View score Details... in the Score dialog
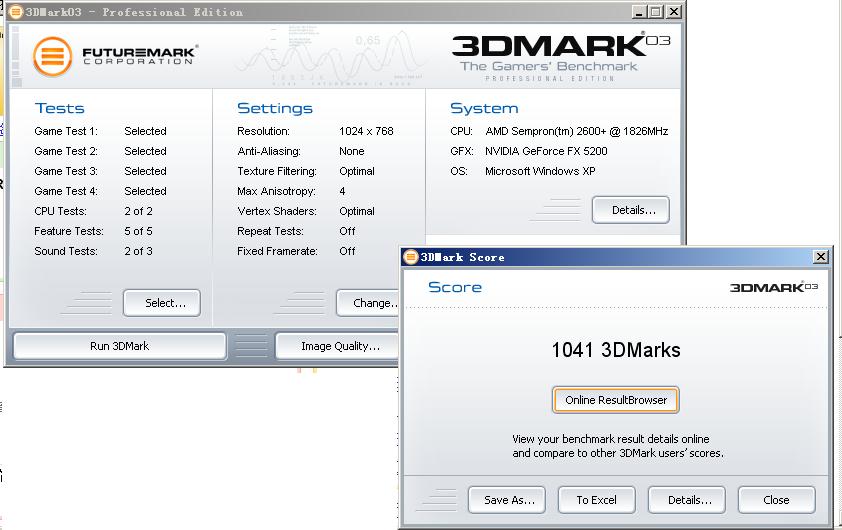 [x=689, y=500]
